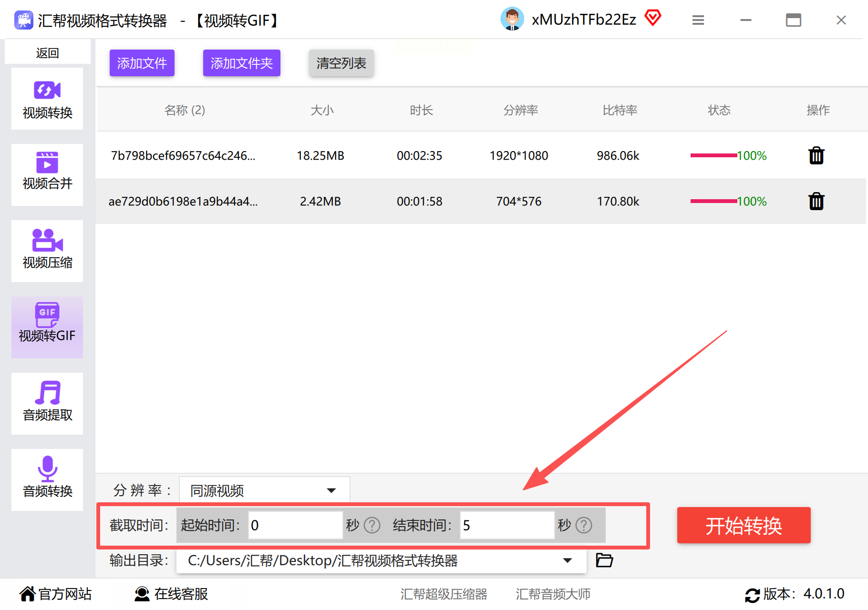Click the app logo in title bar
The image size is (868, 610).
pos(24,20)
